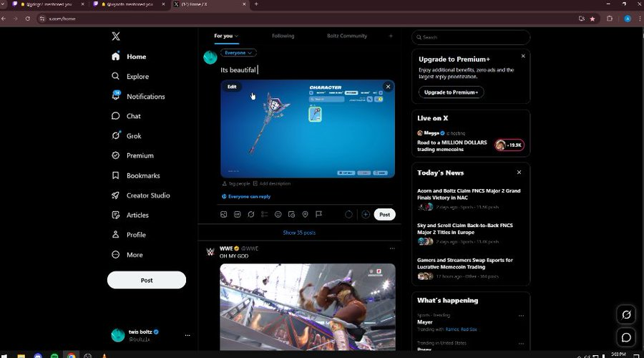Viewport: 644px width, 358px height.
Task: Open Spotify from the taskbar
Action: [54, 356]
